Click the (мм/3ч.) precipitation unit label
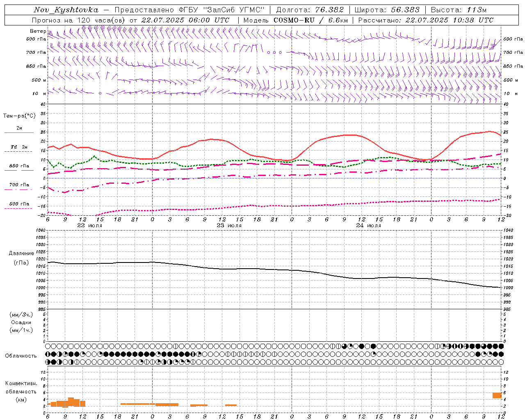525x420 pixels. point(21,315)
